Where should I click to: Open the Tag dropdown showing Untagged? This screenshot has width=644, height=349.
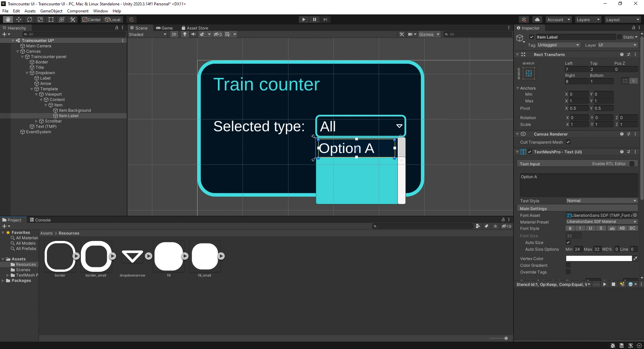point(558,45)
